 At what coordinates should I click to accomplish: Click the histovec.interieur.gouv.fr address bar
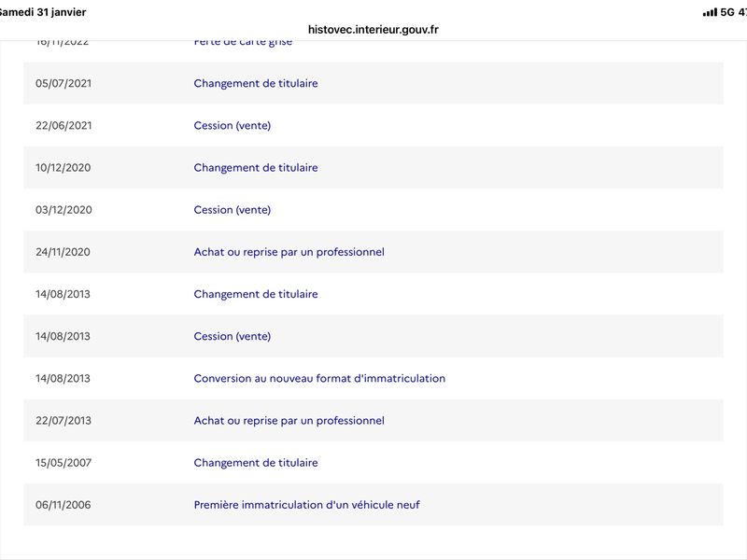[373, 29]
